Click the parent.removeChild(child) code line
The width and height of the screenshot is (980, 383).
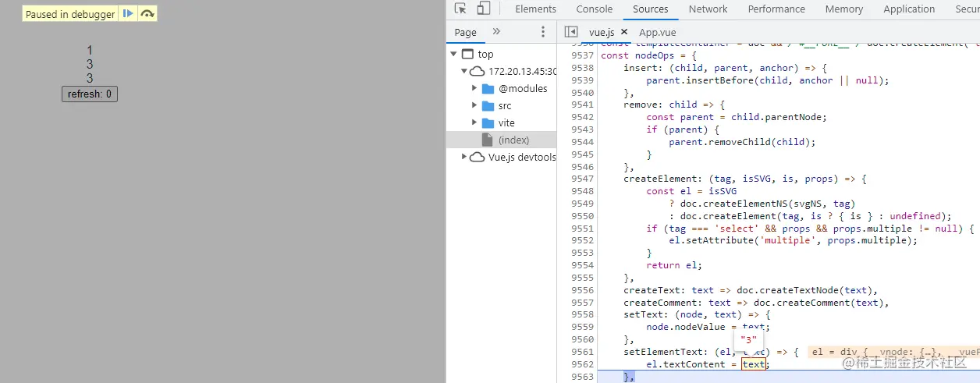[742, 142]
